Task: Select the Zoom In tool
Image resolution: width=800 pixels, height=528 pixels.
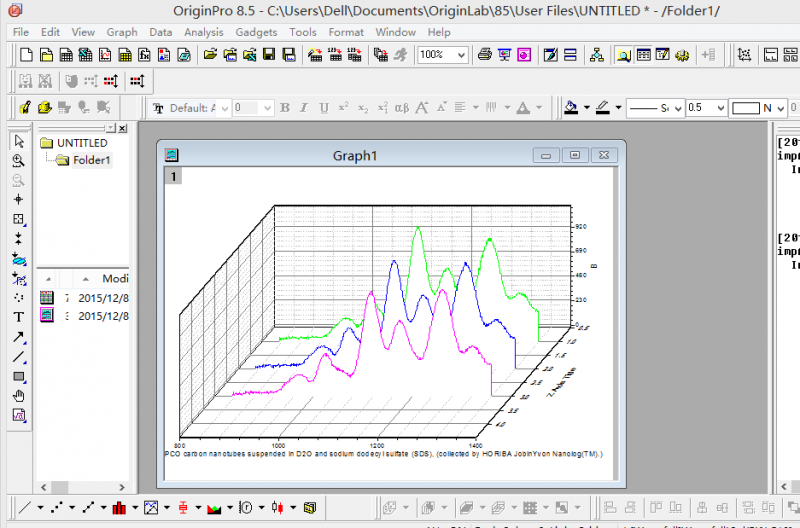Action: point(19,161)
